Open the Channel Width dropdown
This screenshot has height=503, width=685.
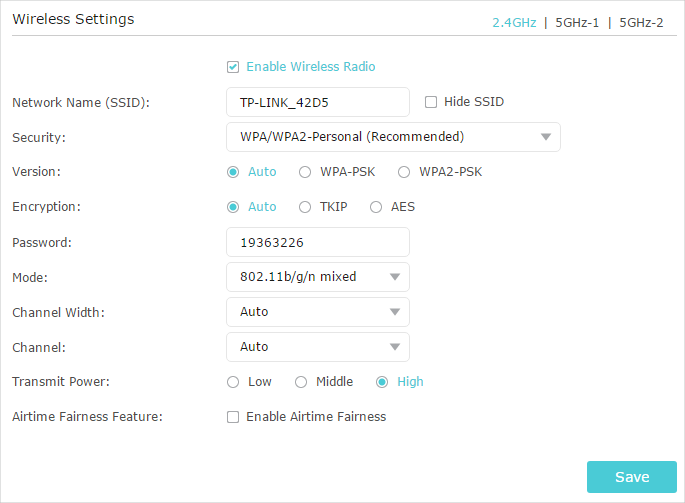click(318, 312)
